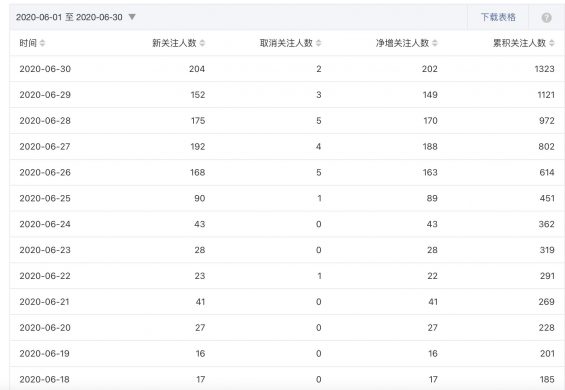This screenshot has height=390, width=565.
Task: Sort by 新关注人数 column arrows
Action: [202, 43]
